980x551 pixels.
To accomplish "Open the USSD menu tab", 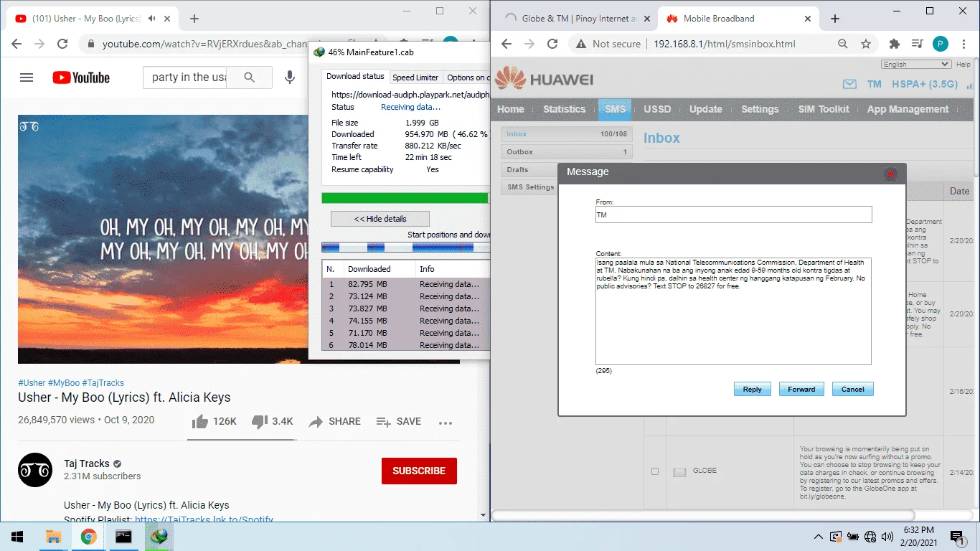I will click(657, 109).
